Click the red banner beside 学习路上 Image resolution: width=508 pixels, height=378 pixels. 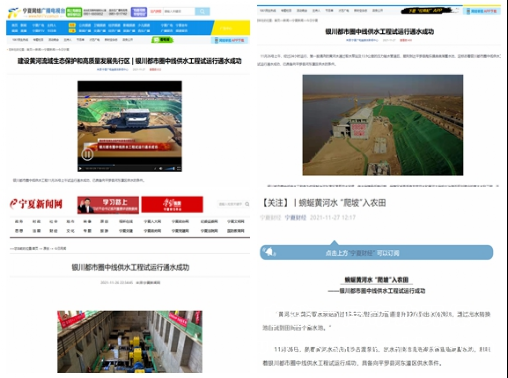(172, 205)
